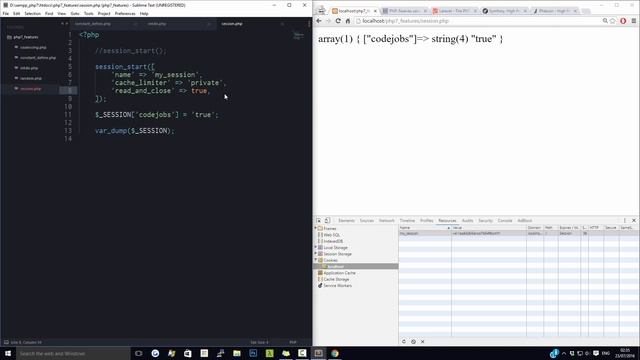This screenshot has width=640, height=360.
Task: Toggle DevTools device mode icon
Action: 327,220
